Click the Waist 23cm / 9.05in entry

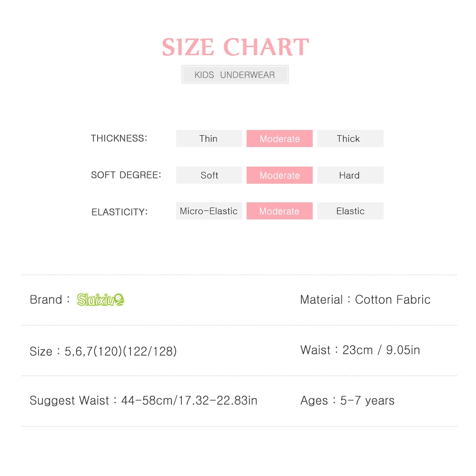[360, 350]
